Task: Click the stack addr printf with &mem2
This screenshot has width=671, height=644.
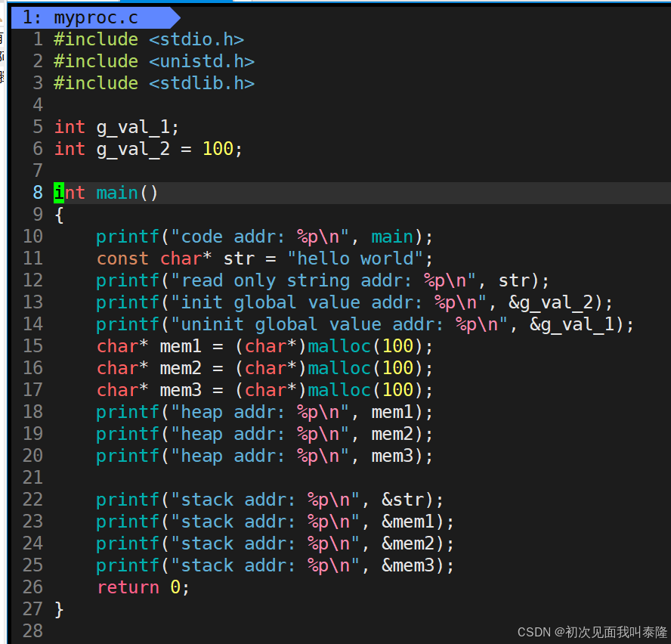Action: (x=275, y=543)
